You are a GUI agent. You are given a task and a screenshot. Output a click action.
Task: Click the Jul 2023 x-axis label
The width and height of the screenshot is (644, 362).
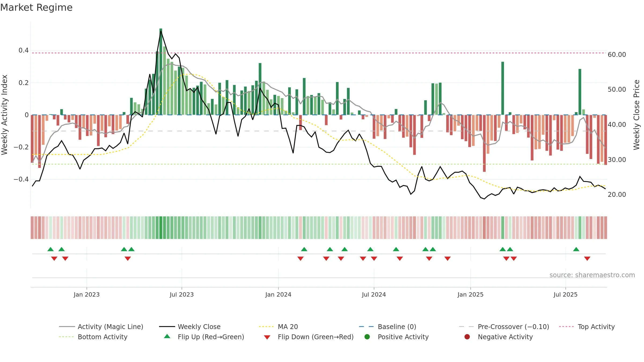182,294
